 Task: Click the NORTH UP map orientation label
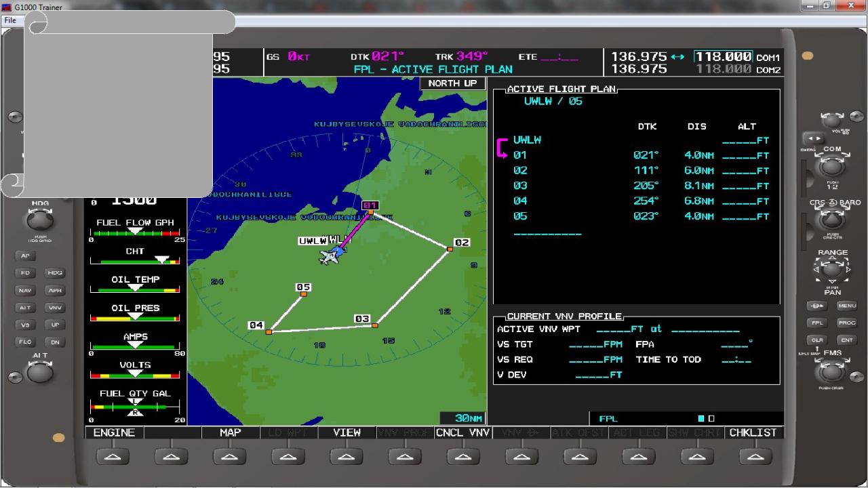pyautogui.click(x=452, y=83)
